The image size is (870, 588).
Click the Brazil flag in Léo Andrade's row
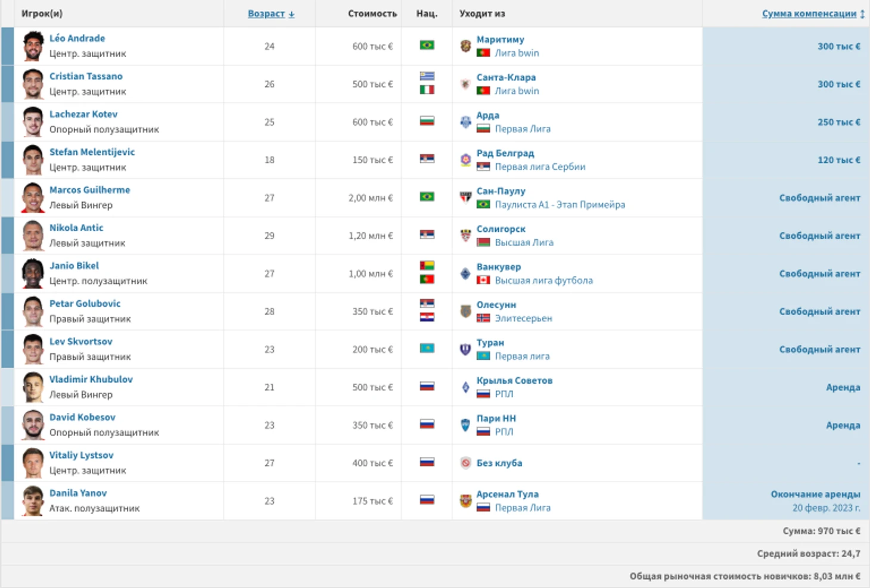click(427, 45)
